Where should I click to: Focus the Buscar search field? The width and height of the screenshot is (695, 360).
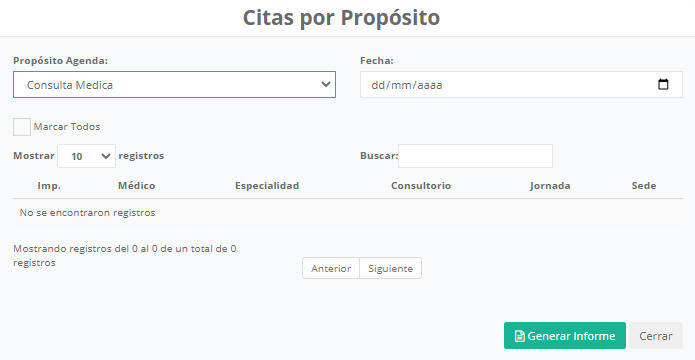[475, 156]
